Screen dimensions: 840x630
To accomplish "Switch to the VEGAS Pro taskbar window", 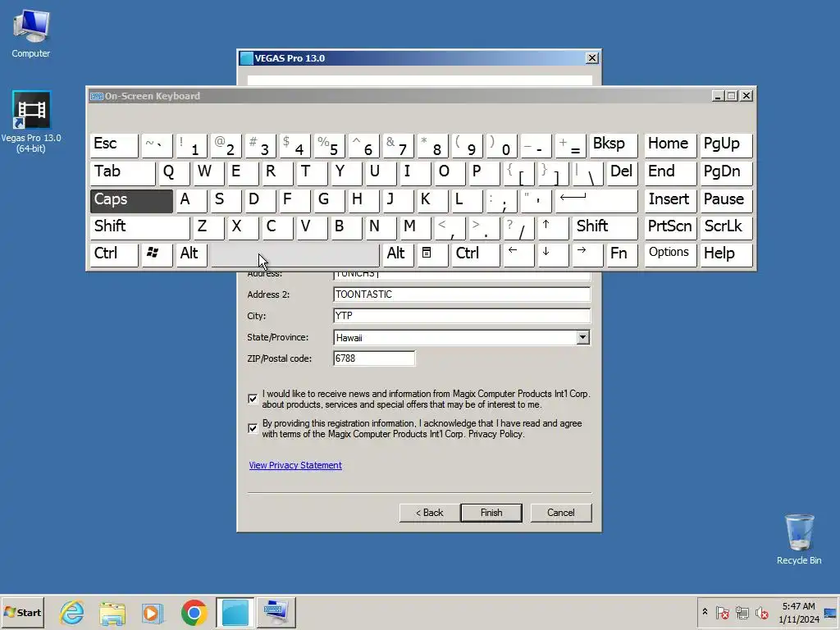I will coord(235,612).
